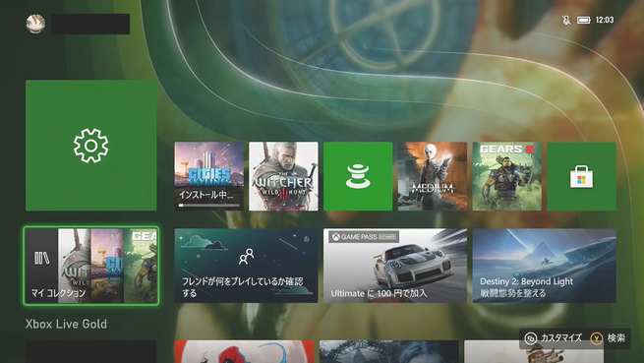Launch the Gears 5 game tile
The width and height of the screenshot is (644, 363).
point(506,176)
